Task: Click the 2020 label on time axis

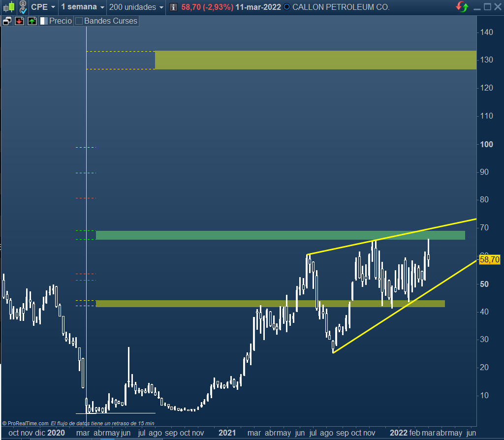Action: 56,433
